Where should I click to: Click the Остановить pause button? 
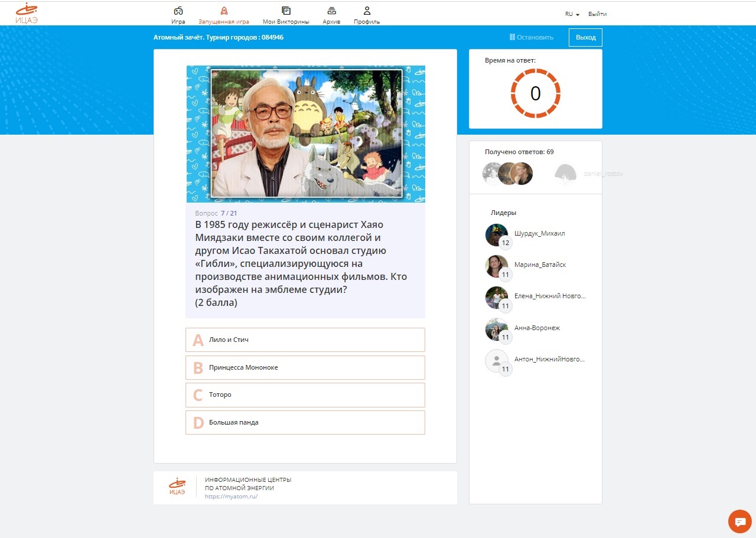[532, 37]
